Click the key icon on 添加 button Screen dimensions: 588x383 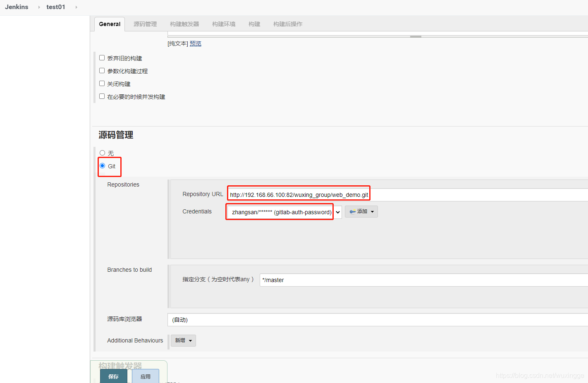tap(352, 211)
